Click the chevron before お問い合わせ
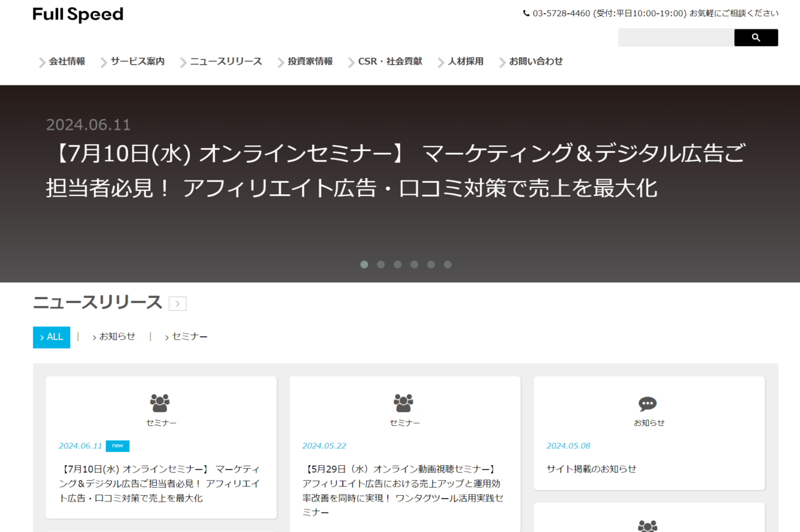800x532 pixels. 502,62
